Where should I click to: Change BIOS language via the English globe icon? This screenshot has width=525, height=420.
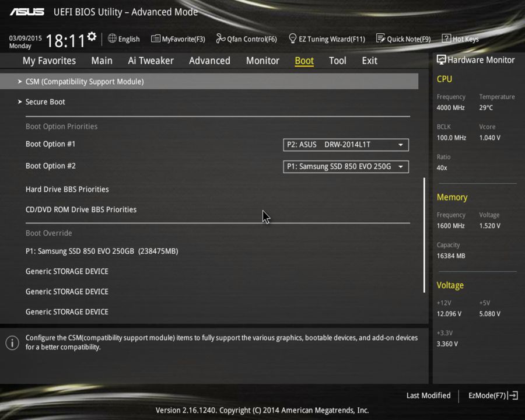point(124,38)
